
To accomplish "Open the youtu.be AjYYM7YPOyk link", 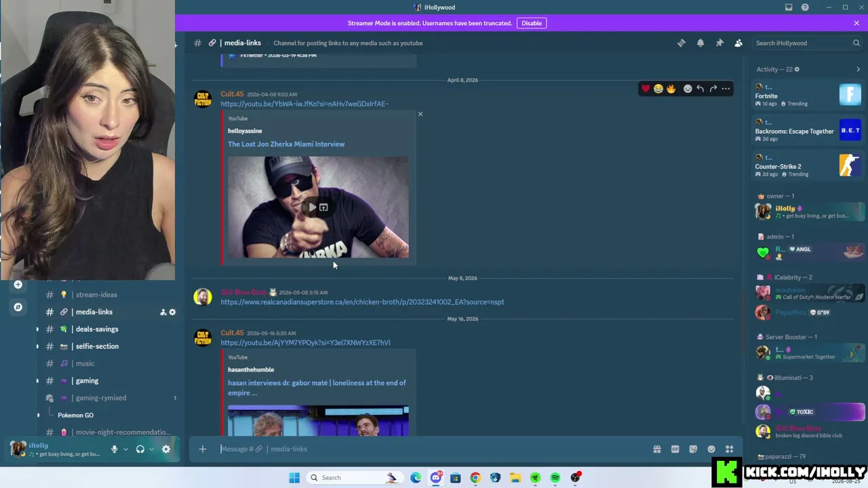I will (x=305, y=343).
